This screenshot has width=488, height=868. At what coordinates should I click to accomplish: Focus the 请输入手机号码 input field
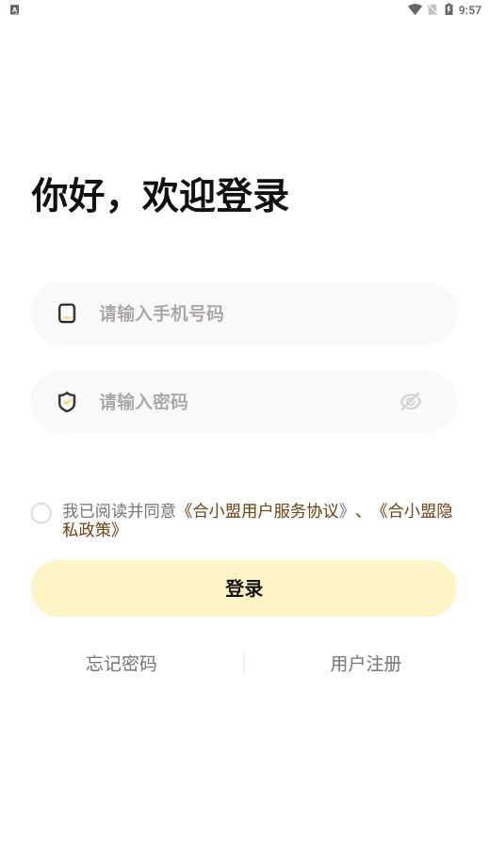(244, 313)
